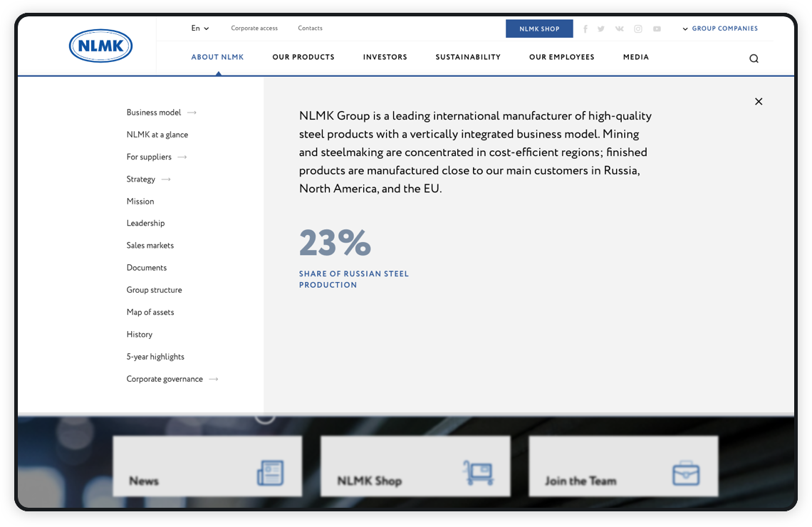Viewport: 812px width, 527px height.
Task: Open the Strategy link
Action: coord(141,179)
